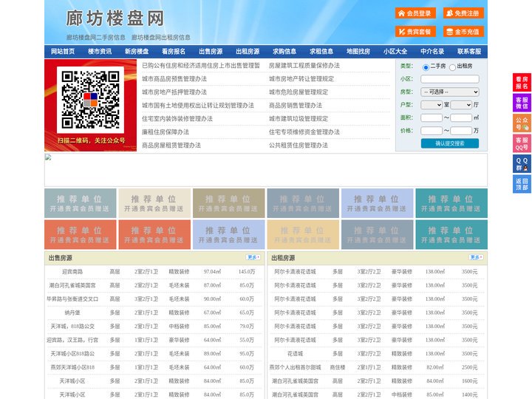This screenshot has width=532, height=399.
Task: Open the 毕昇路与张衡道交叉口 sale listing
Action: (x=72, y=299)
